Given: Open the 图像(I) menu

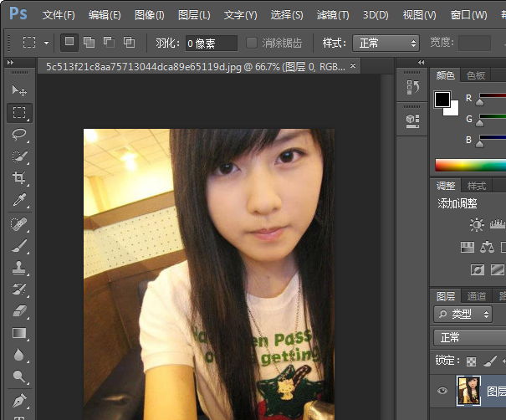Looking at the screenshot, I should click(x=149, y=15).
